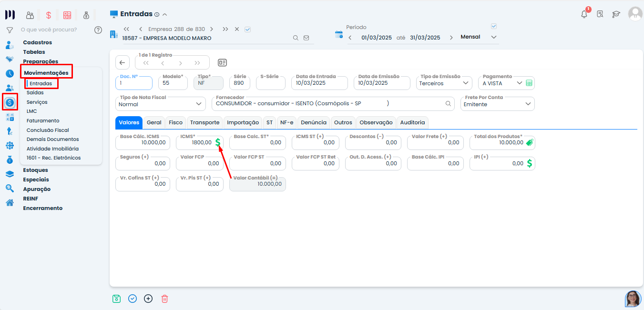644x310 pixels.
Task: Open the Mensal period dropdown
Action: click(x=494, y=37)
